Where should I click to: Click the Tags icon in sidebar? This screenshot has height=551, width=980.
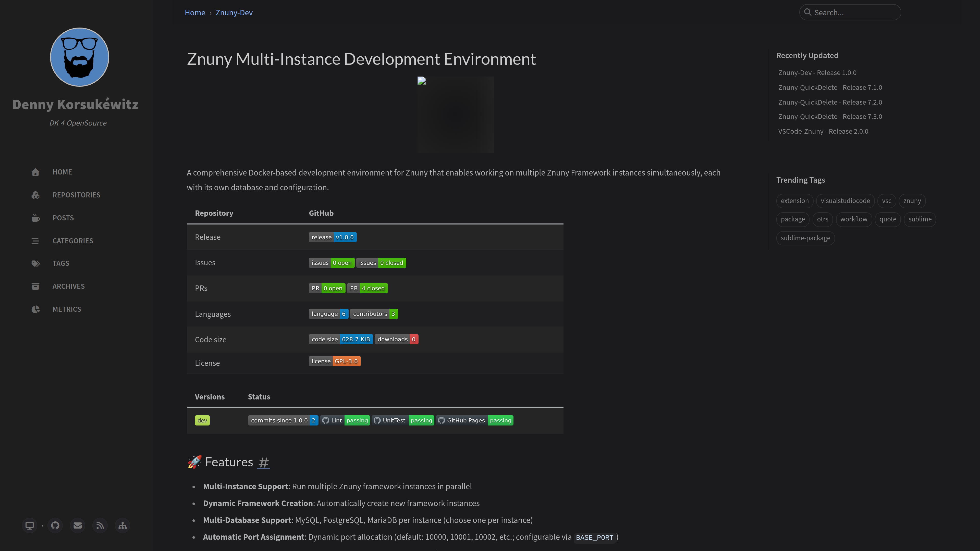35,264
